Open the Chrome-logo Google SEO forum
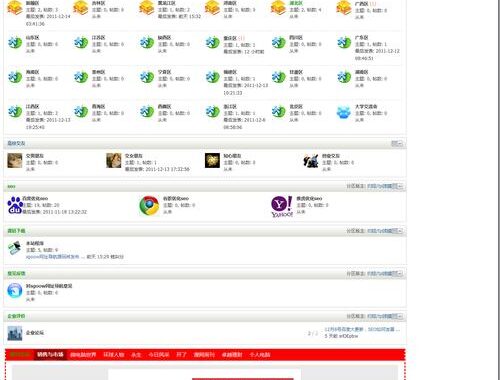This screenshot has height=380, width=500. coord(149,206)
